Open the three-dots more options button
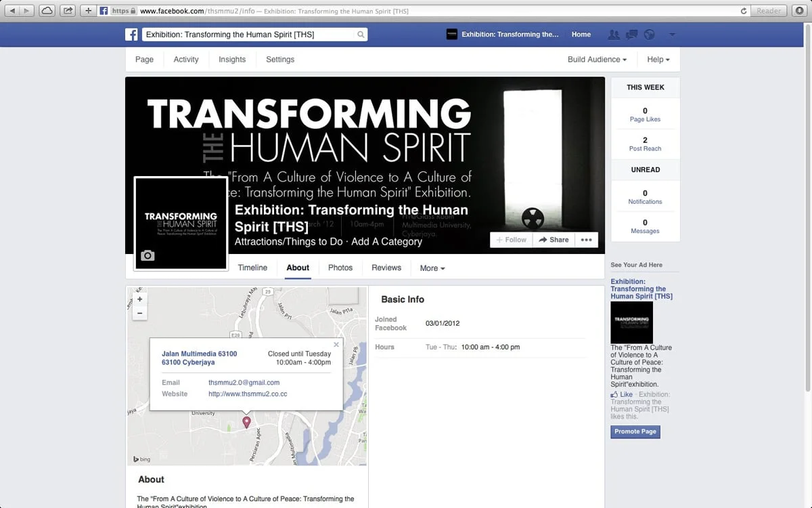Screen dimensions: 812x508 (586, 240)
